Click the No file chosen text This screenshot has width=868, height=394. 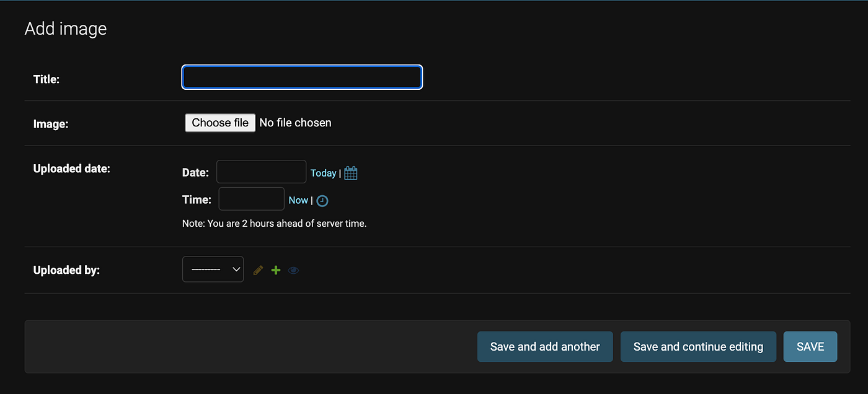click(295, 123)
